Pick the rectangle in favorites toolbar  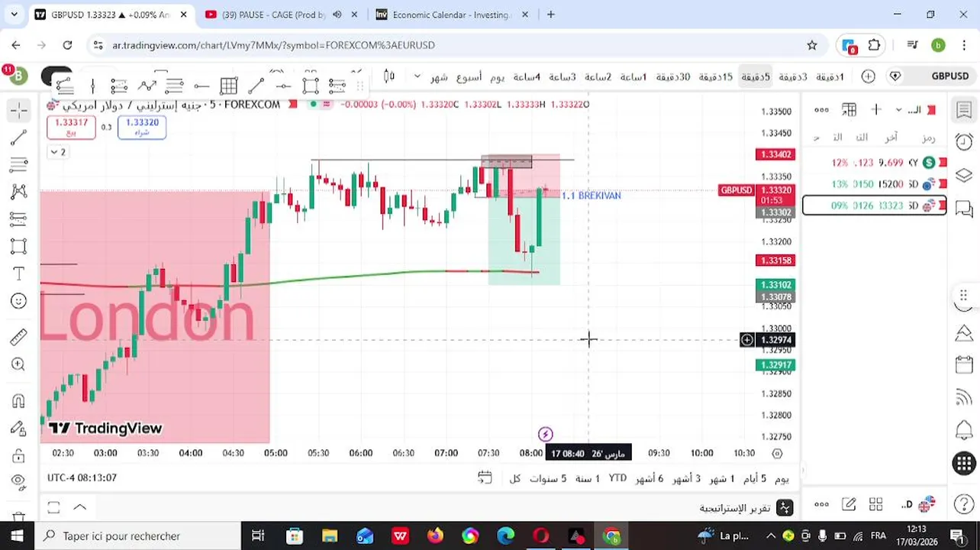310,86
